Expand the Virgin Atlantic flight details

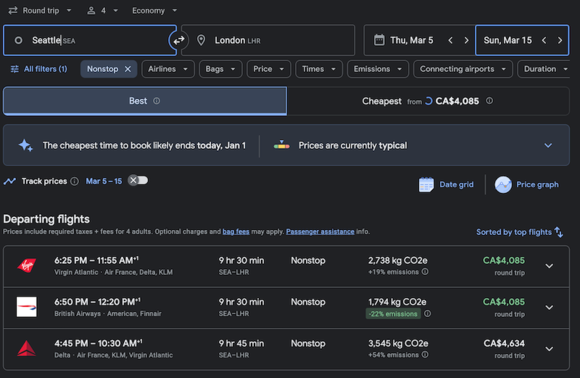coord(549,266)
